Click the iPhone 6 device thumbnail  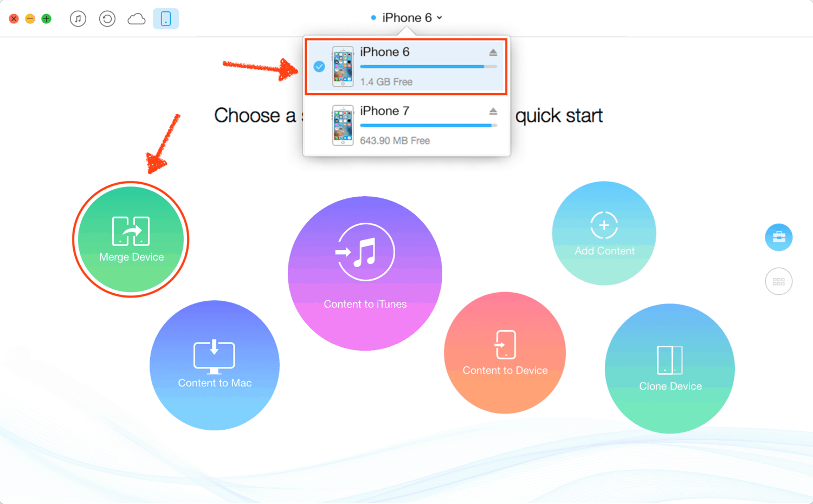click(343, 67)
